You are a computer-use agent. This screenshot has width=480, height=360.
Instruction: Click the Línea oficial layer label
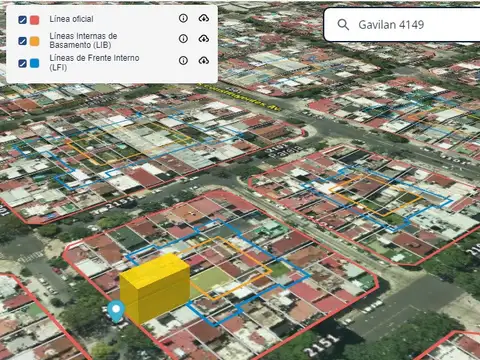click(71, 19)
